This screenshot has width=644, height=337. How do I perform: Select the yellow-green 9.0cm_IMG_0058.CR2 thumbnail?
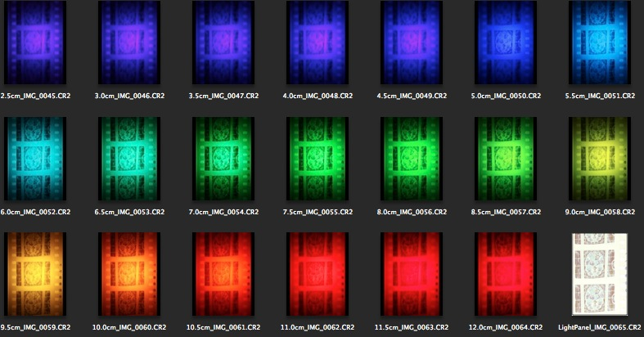[600, 158]
